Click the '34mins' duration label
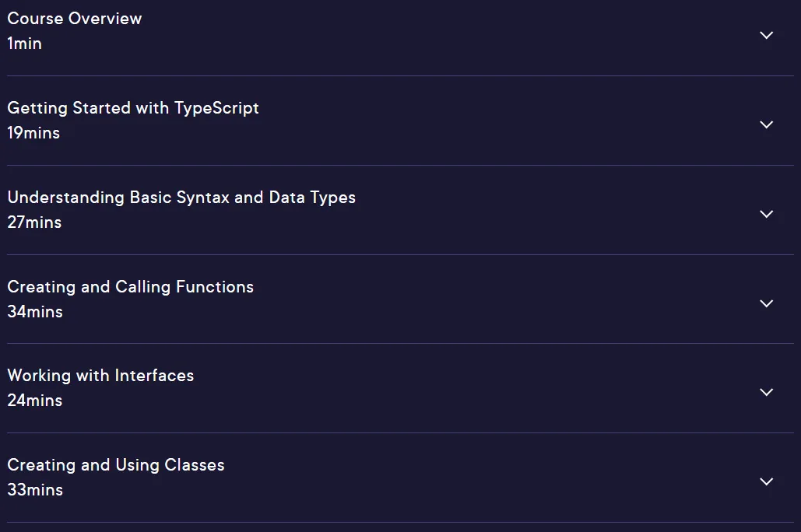 (35, 311)
